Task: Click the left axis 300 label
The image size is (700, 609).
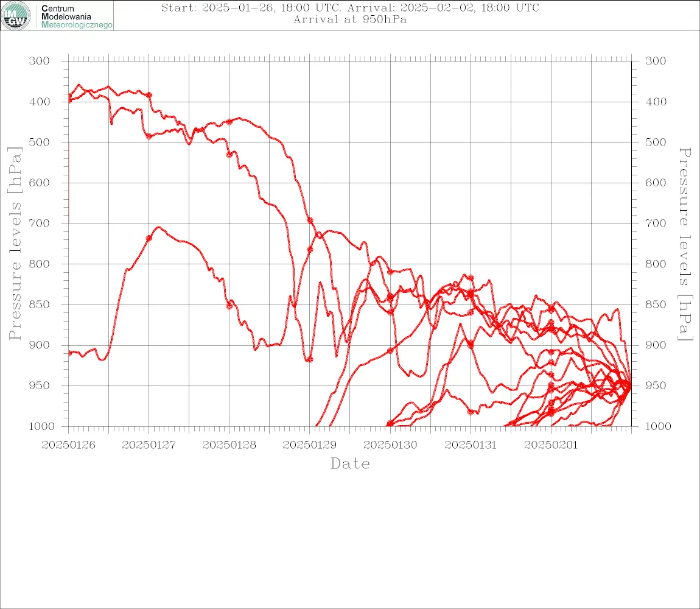Action: pos(40,61)
